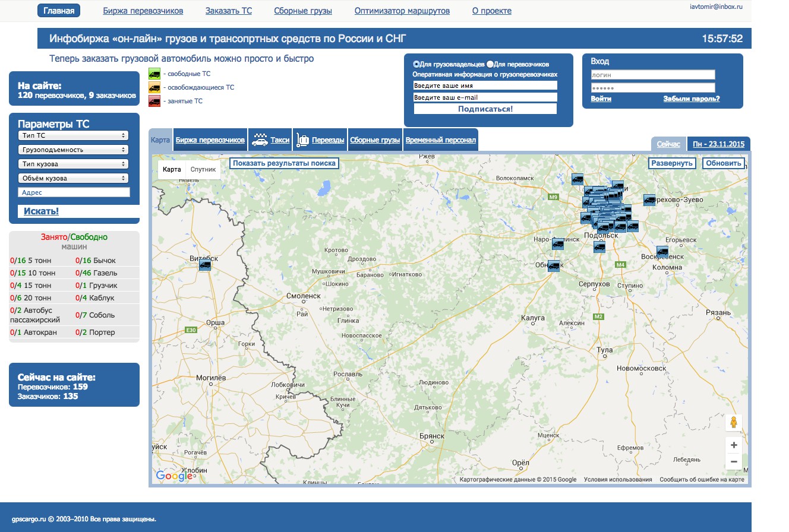The height and width of the screenshot is (532, 789).
Task: Zoom out with map minus icon
Action: [734, 461]
